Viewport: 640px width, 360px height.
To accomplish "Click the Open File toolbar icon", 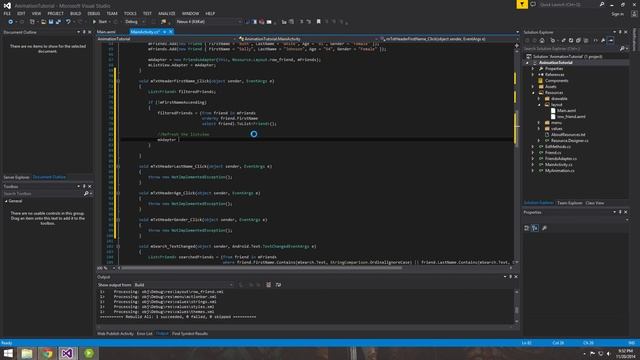I will (44, 22).
